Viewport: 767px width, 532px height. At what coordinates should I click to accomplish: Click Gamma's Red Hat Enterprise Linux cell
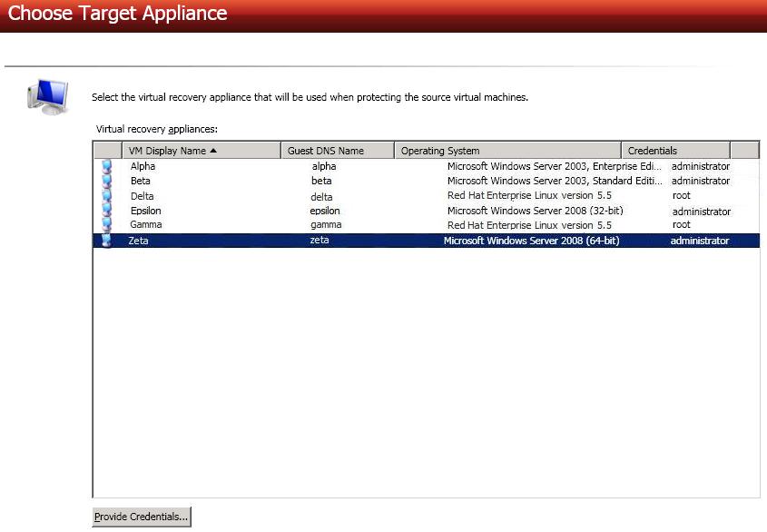point(529,225)
